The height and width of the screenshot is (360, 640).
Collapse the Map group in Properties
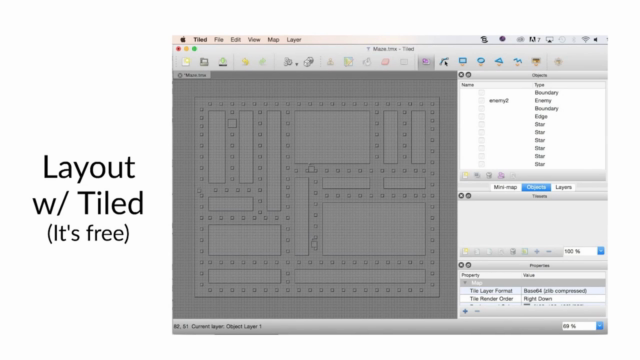click(465, 283)
